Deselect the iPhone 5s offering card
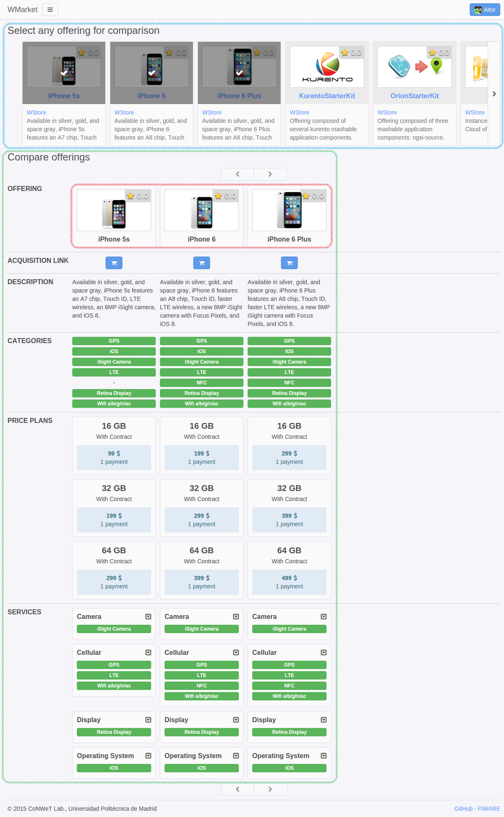The width and height of the screenshot is (504, 817). [x=64, y=73]
